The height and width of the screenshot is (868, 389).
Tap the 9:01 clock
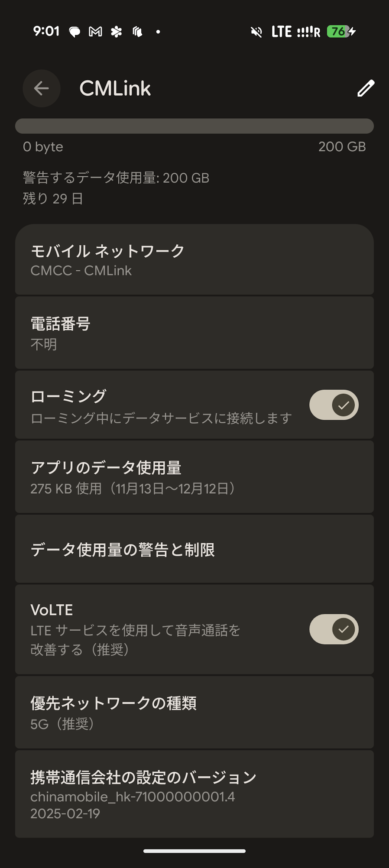[46, 31]
